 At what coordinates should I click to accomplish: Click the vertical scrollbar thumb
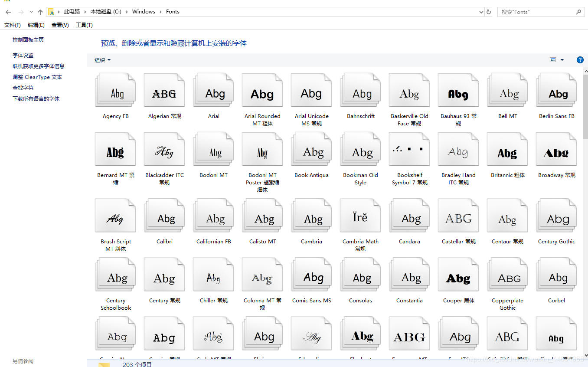pos(585,106)
